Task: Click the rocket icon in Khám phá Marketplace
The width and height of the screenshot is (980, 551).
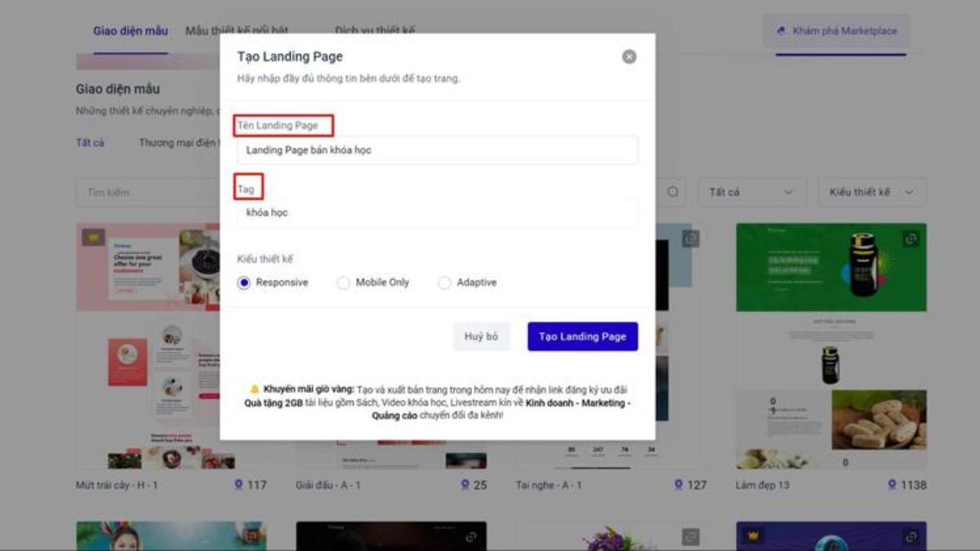Action: click(782, 31)
